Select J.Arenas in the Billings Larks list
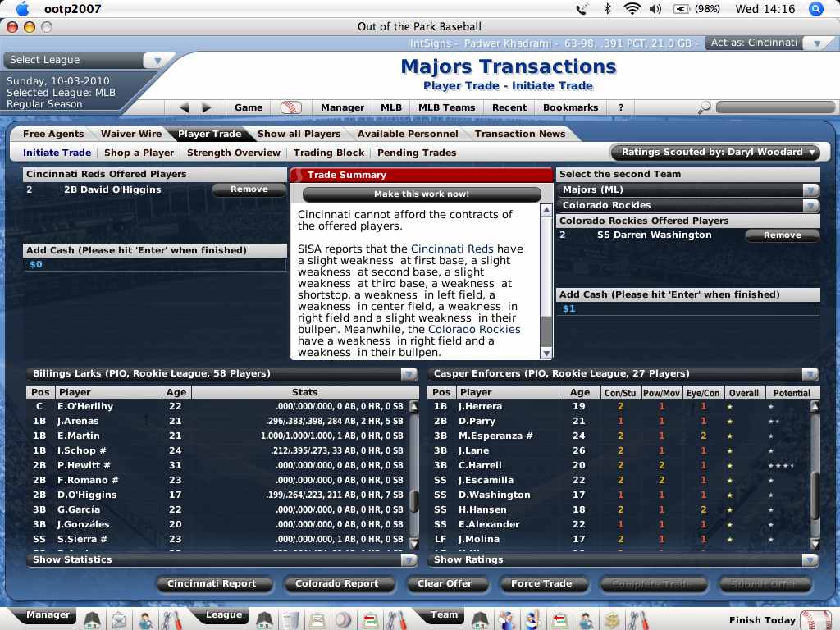This screenshot has width=840, height=630. 217,421
